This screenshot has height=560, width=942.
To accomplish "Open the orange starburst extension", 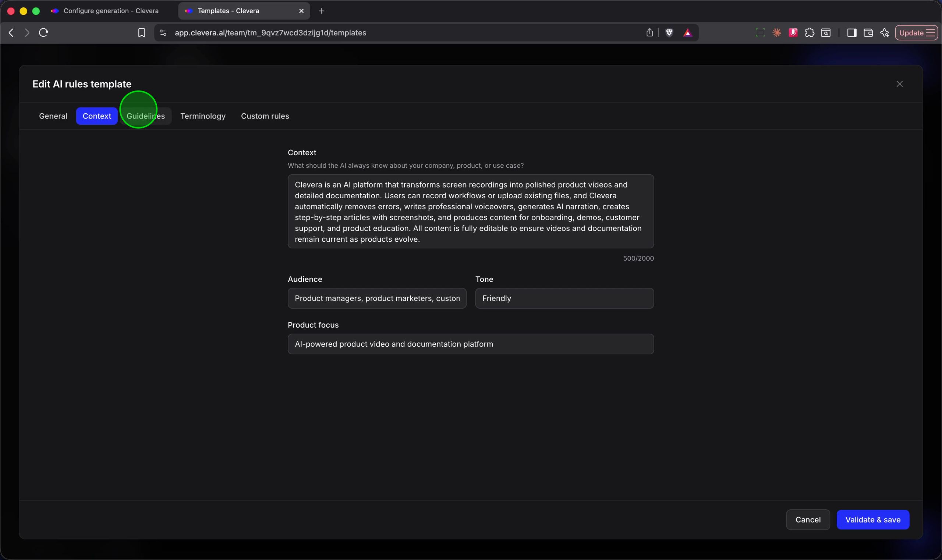I will [x=777, y=33].
